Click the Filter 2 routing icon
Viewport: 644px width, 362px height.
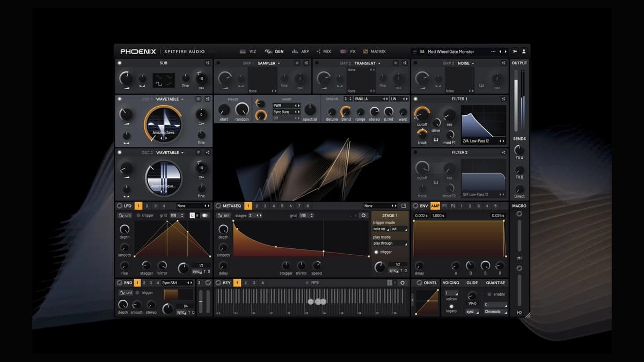[x=503, y=152]
